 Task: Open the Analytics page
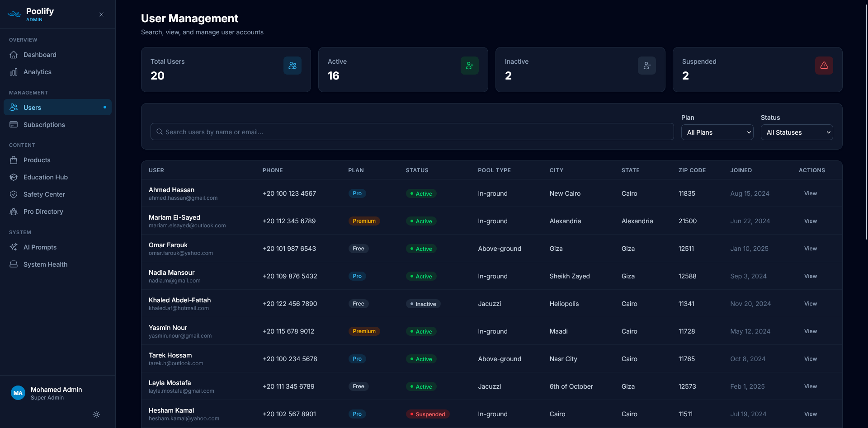pos(57,72)
